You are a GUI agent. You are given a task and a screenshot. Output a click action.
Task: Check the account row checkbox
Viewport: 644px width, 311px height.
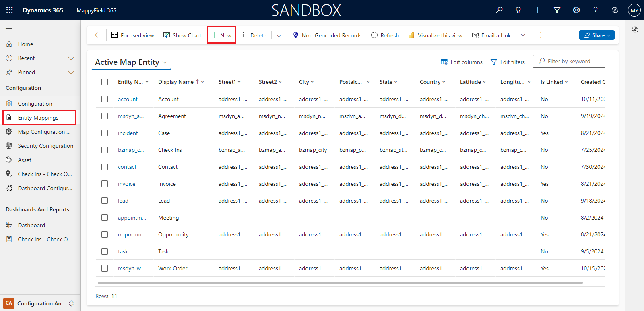click(105, 99)
